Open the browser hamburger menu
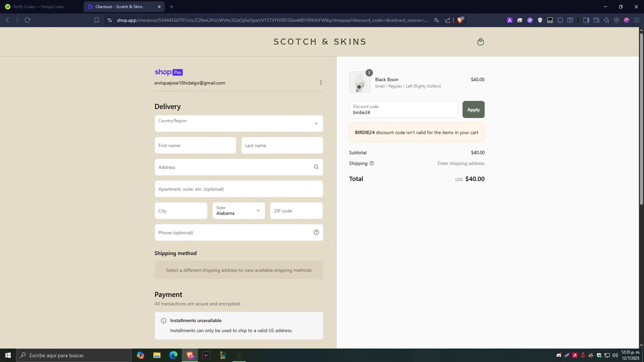Viewport: 644px width, 362px height. [637, 20]
